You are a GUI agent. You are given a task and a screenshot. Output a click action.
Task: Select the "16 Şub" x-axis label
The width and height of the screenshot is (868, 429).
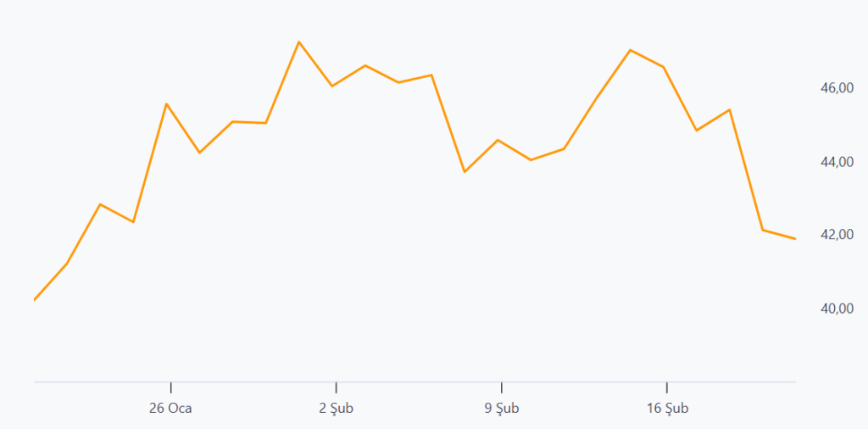(667, 409)
